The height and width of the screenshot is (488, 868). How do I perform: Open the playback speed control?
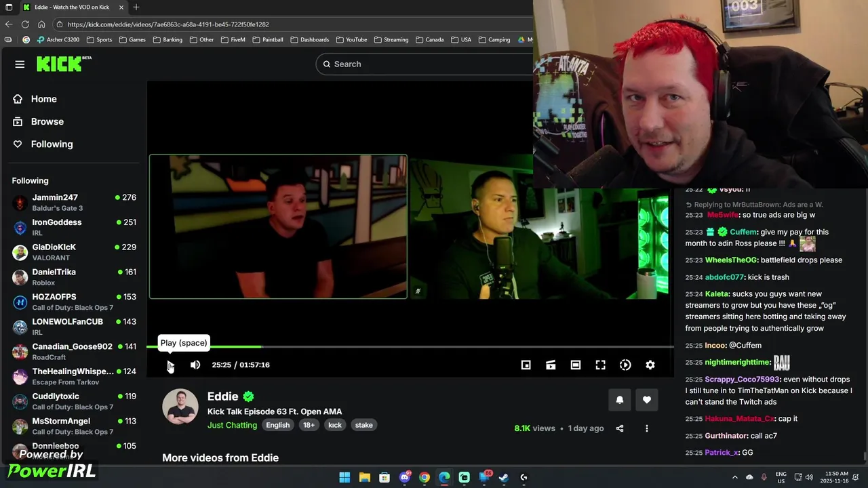click(x=625, y=365)
